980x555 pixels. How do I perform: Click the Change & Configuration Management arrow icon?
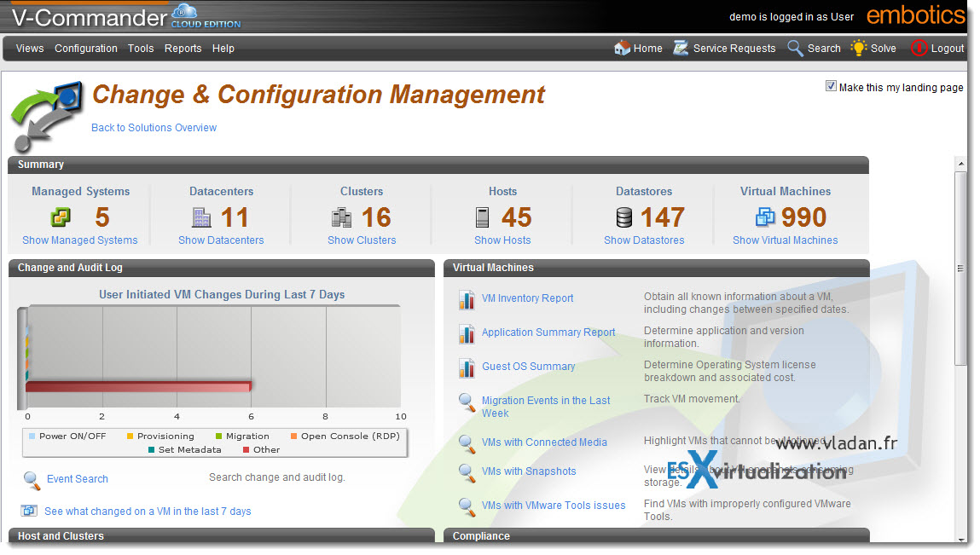(x=48, y=117)
